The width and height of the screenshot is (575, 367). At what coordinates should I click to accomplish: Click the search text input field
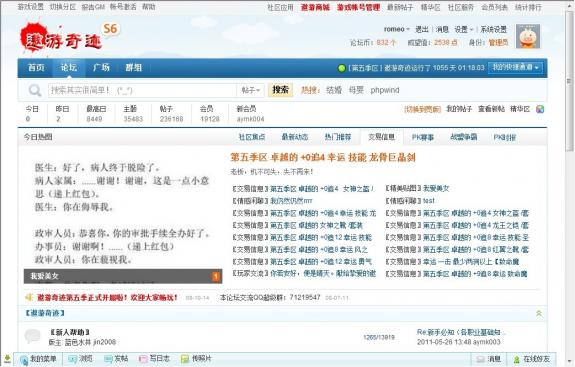(x=142, y=90)
